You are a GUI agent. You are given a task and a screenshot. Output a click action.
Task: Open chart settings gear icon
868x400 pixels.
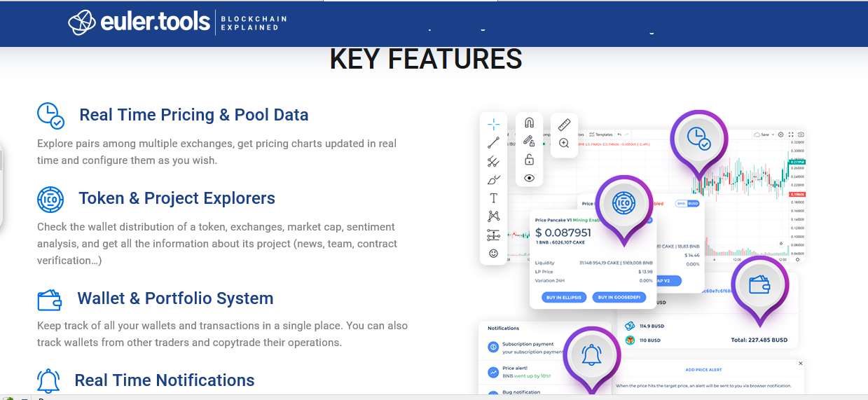point(780,135)
